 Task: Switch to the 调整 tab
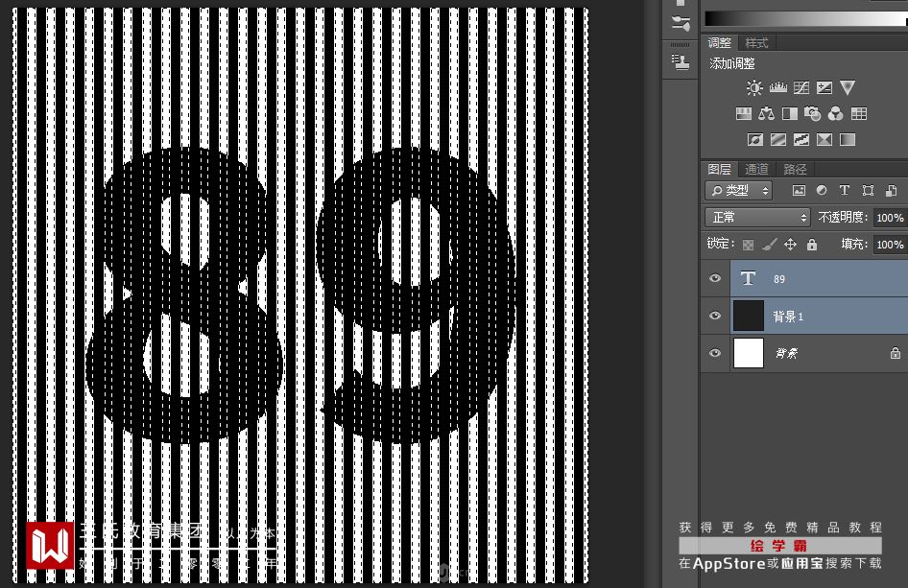720,42
